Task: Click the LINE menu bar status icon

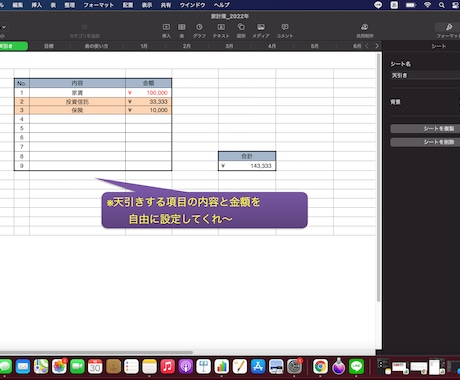Action: (378, 5)
